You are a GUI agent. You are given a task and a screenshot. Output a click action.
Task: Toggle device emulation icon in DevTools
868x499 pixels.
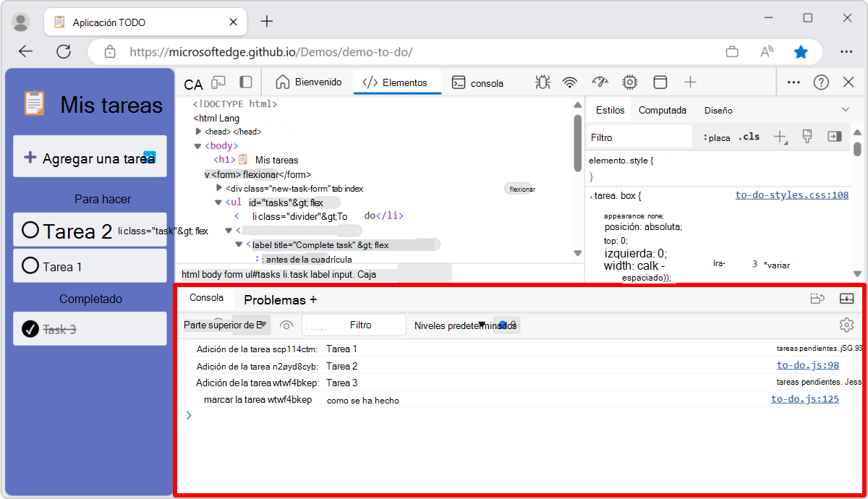coord(218,82)
